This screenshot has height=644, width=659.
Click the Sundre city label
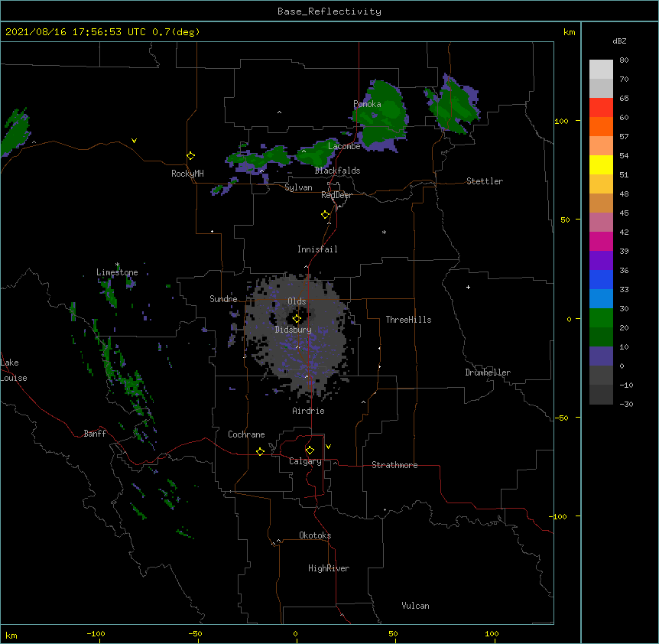[x=223, y=299]
